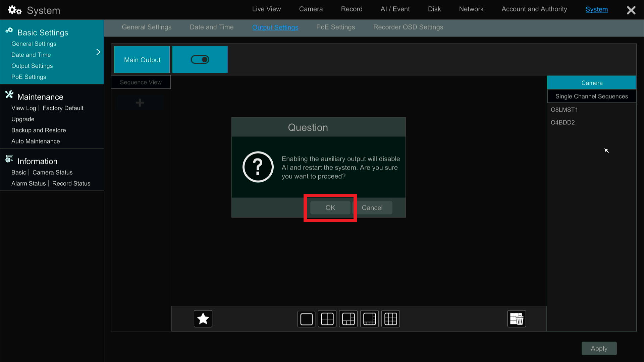Click the Apply button

[x=599, y=349]
